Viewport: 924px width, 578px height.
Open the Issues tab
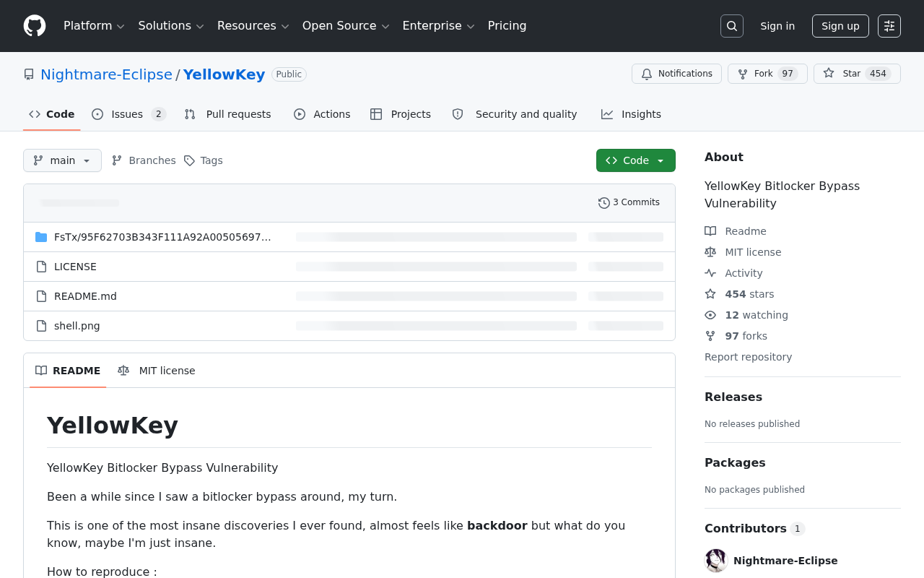(x=129, y=114)
